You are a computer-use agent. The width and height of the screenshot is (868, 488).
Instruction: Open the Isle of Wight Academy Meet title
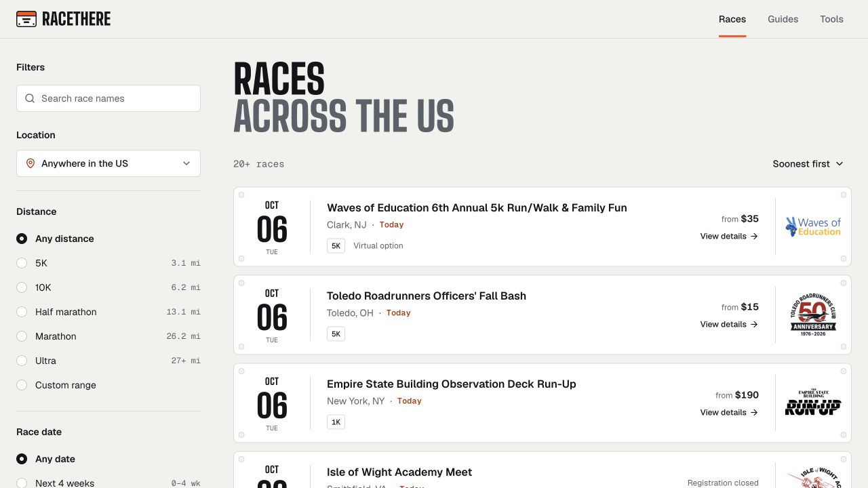pos(399,472)
